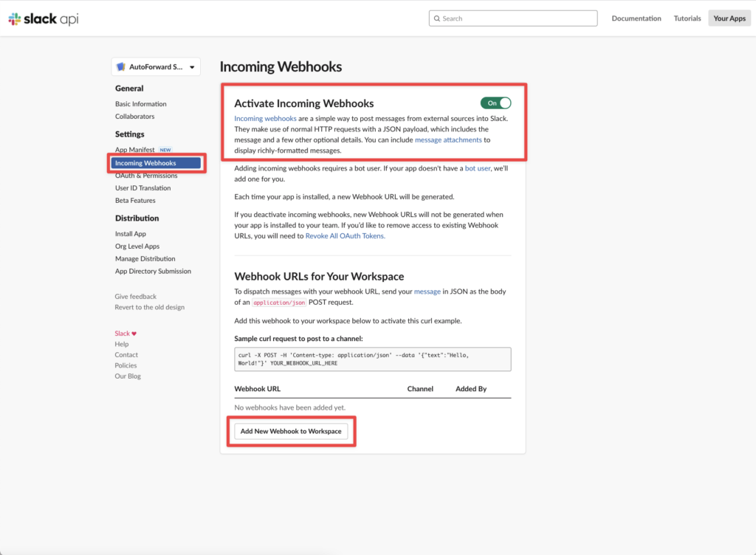Open Documentation in the top navigation

(x=636, y=18)
